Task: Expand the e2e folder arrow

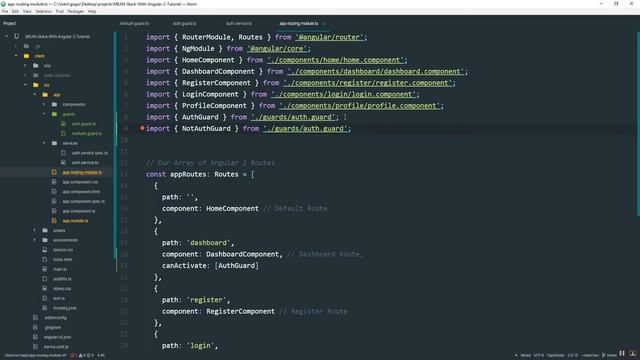Action: (x=25, y=65)
